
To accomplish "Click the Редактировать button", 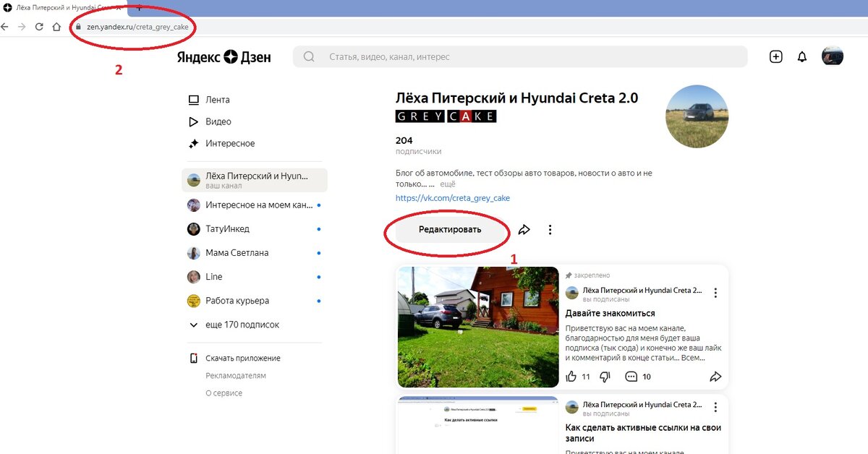I will pyautogui.click(x=450, y=229).
